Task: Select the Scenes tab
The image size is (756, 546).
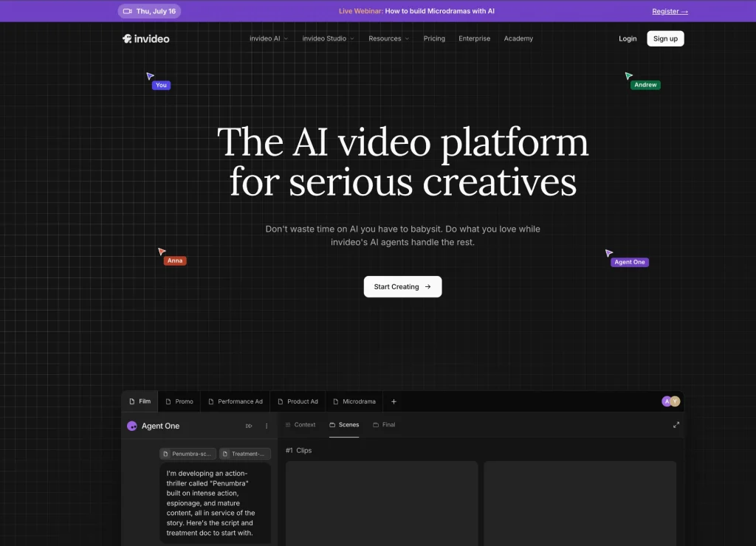Action: (344, 424)
